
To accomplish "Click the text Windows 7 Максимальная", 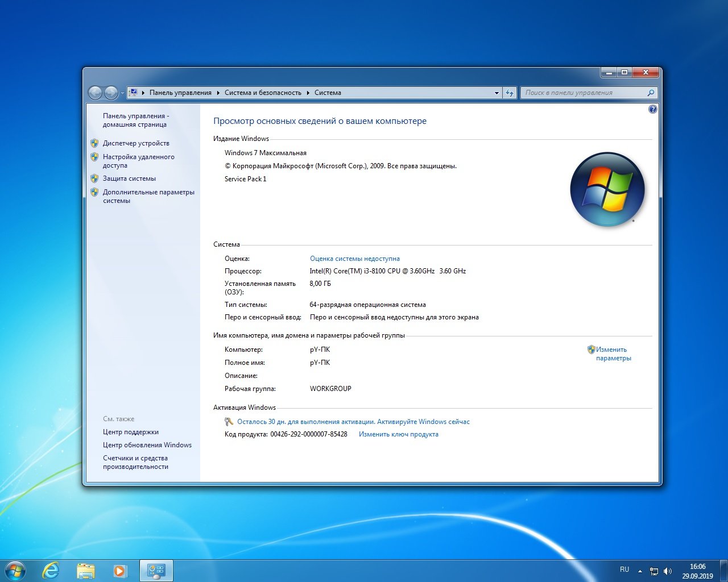I will point(266,153).
